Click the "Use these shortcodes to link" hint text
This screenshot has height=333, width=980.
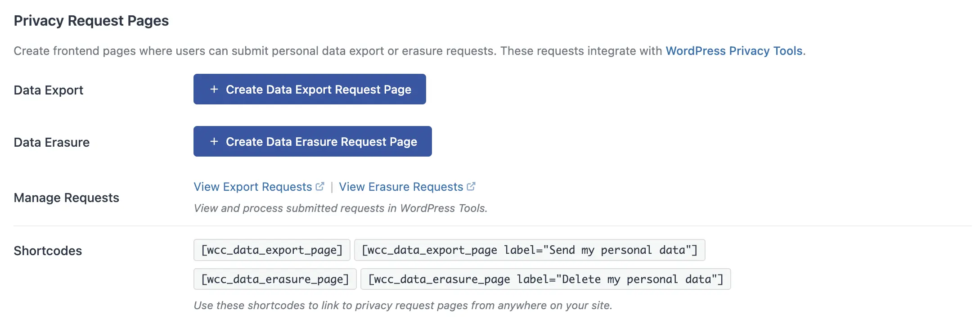pyautogui.click(x=403, y=306)
